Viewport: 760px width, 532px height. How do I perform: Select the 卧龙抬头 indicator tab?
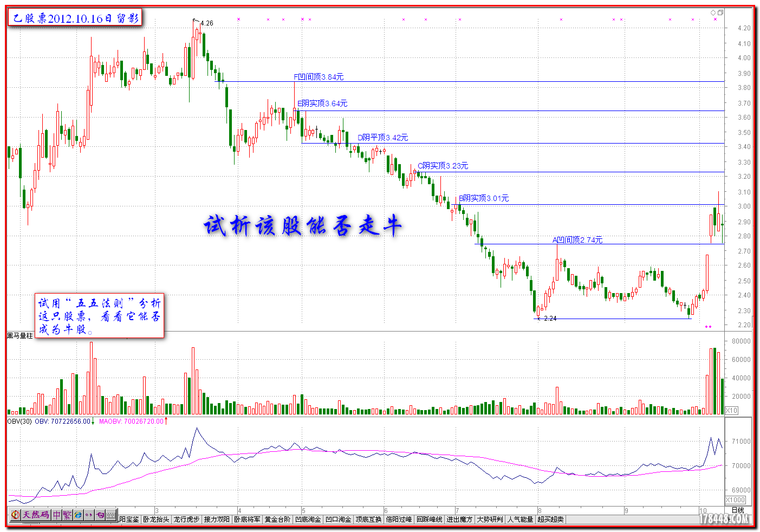tap(156, 519)
